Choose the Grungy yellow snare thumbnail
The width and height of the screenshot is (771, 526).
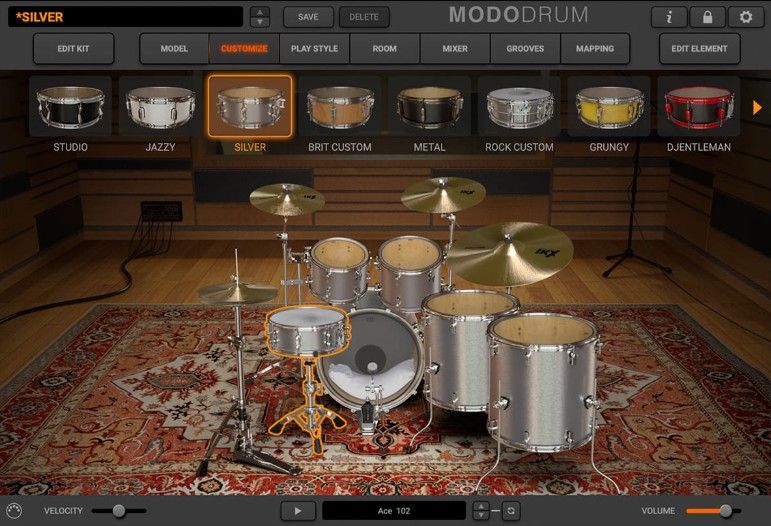click(x=609, y=106)
